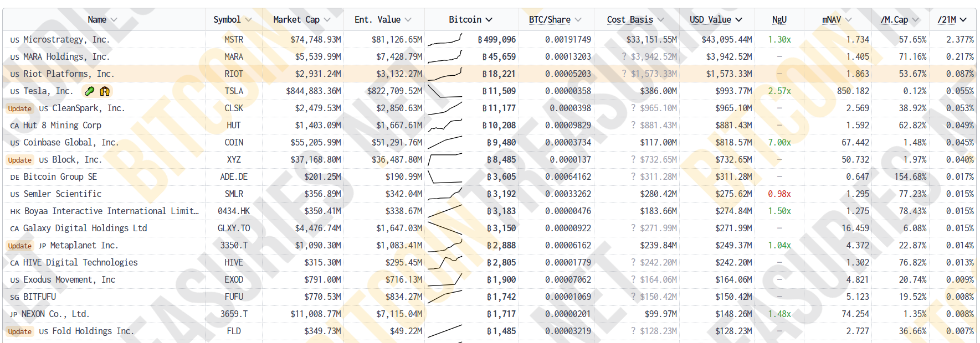Open the Cost Basis column dropdown chevron

point(660,20)
